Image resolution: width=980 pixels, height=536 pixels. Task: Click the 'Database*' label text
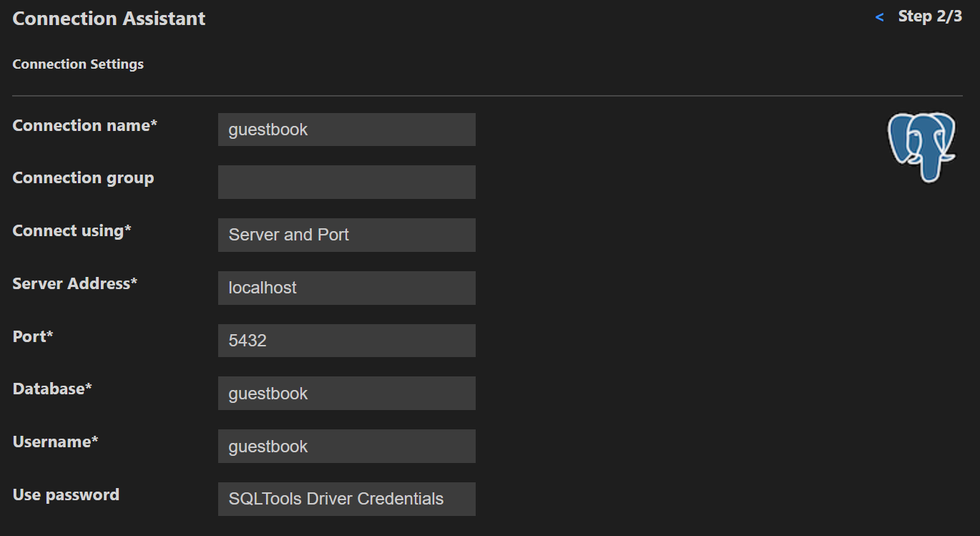[x=52, y=389]
